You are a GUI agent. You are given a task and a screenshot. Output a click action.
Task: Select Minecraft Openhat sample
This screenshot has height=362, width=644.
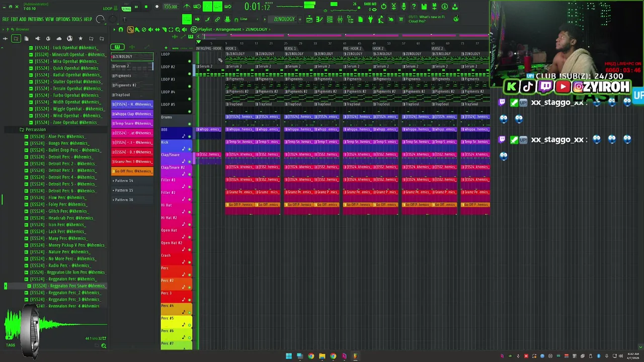[67, 54]
